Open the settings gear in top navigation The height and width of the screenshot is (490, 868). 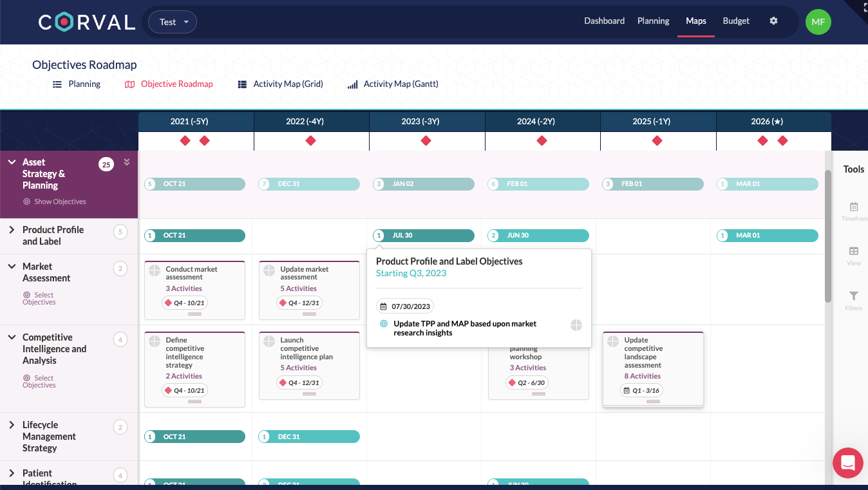pos(773,21)
